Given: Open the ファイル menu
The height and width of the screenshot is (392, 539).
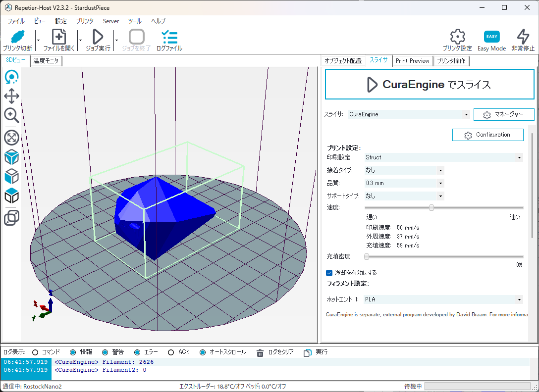Looking at the screenshot, I should (16, 21).
